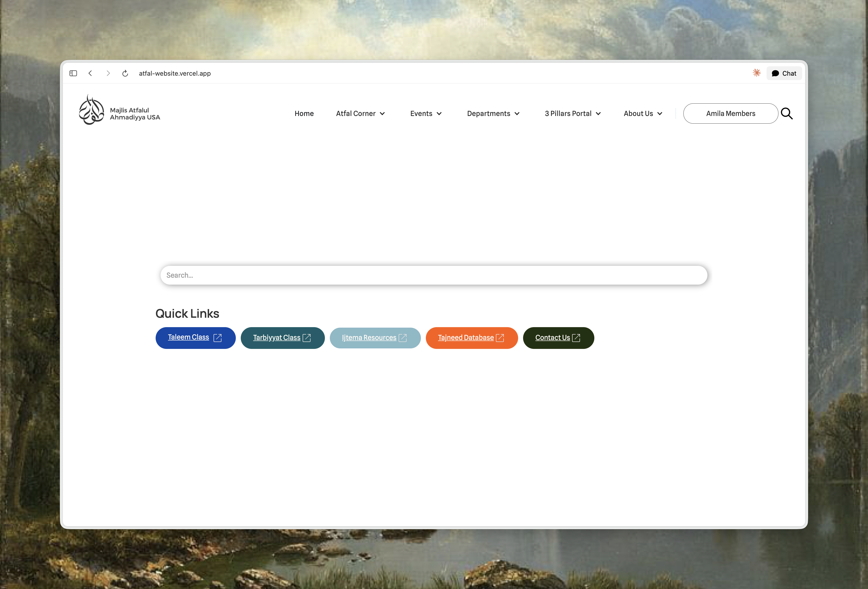868x589 pixels.
Task: Go to the Home menu item
Action: [304, 113]
